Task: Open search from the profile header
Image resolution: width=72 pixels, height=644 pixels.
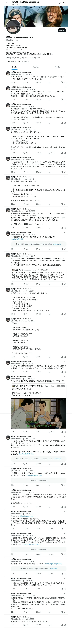Action: (64, 3)
